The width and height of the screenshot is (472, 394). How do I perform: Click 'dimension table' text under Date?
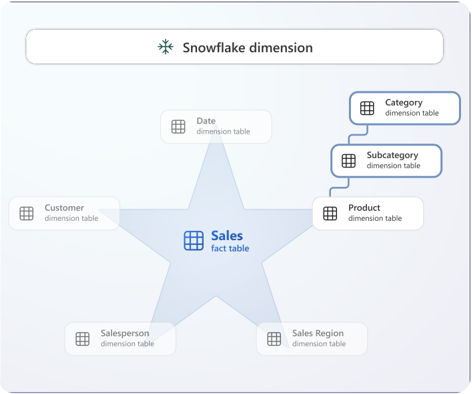(x=223, y=132)
